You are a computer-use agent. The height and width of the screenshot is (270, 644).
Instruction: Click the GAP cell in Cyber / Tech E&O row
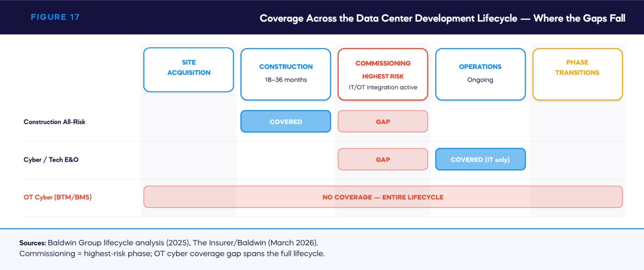pyautogui.click(x=383, y=159)
